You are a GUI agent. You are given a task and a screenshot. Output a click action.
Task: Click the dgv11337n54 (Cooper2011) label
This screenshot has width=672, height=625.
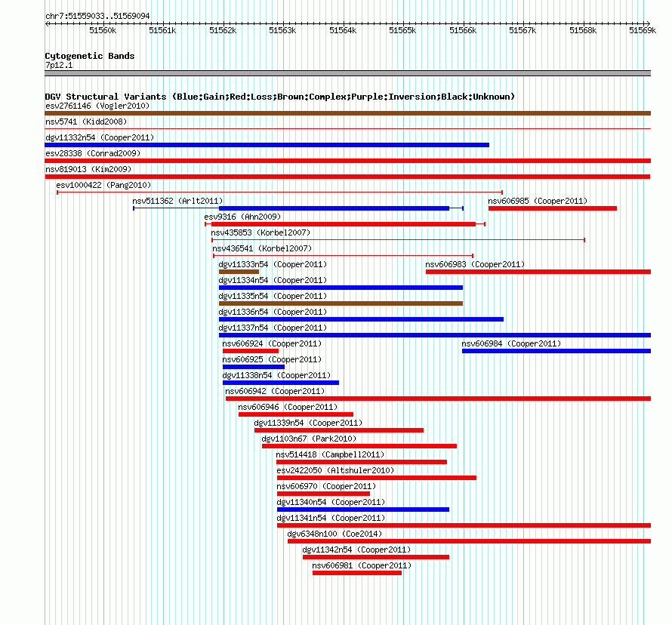273,328
